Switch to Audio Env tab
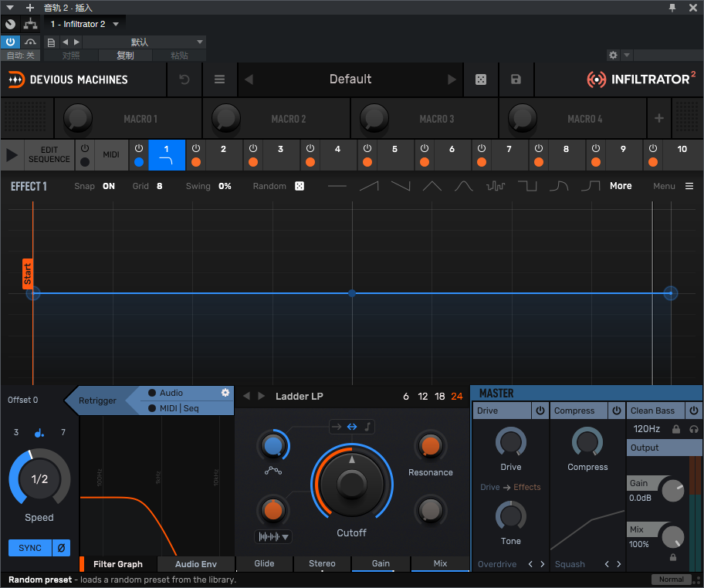The image size is (704, 588). coord(196,564)
